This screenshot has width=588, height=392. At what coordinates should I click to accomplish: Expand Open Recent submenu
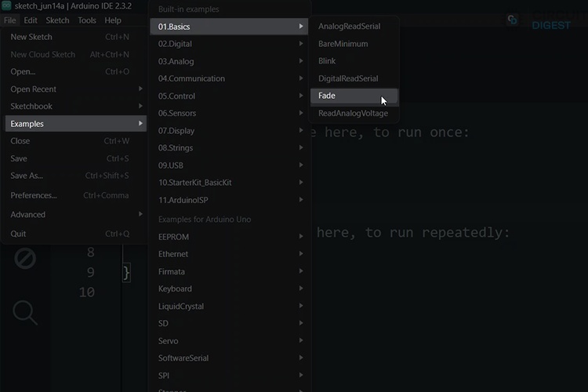pyautogui.click(x=75, y=89)
